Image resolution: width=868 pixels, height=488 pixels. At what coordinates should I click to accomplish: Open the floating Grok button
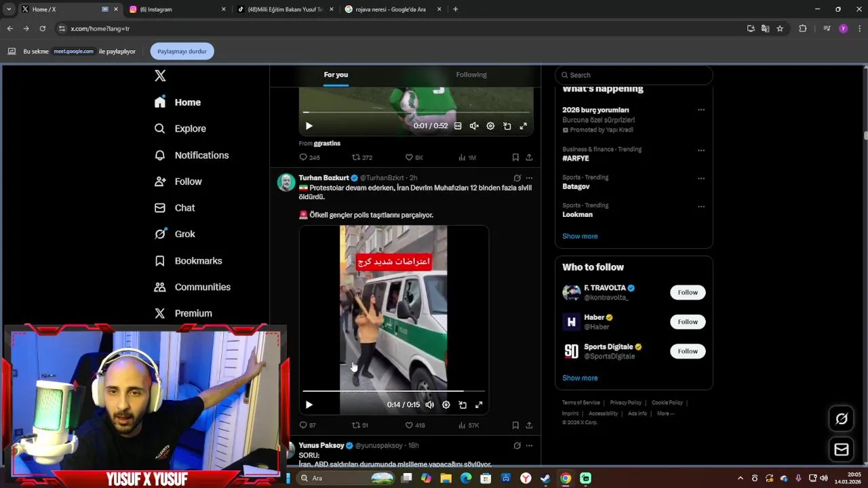point(842,419)
